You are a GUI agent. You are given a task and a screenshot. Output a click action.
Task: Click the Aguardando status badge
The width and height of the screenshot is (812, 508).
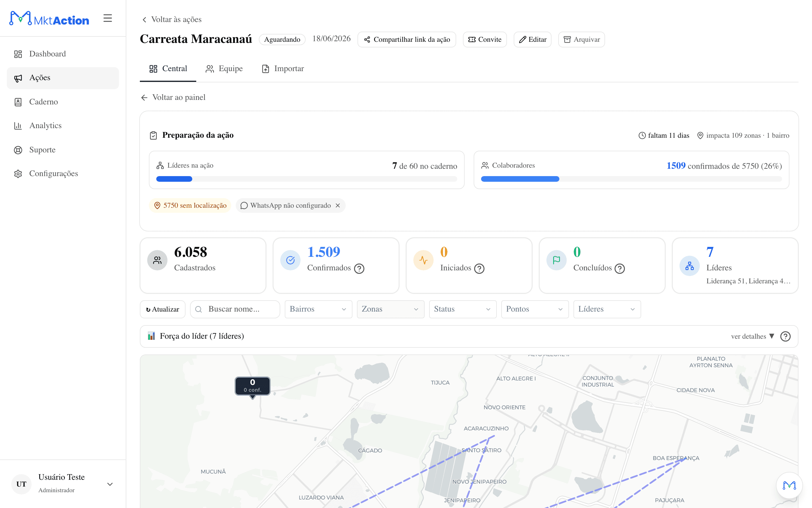tap(282, 40)
